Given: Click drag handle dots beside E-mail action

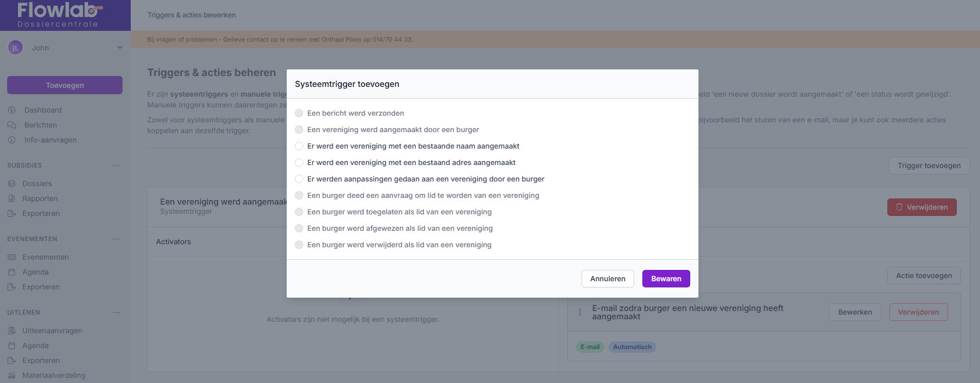Looking at the screenshot, I should click(580, 312).
